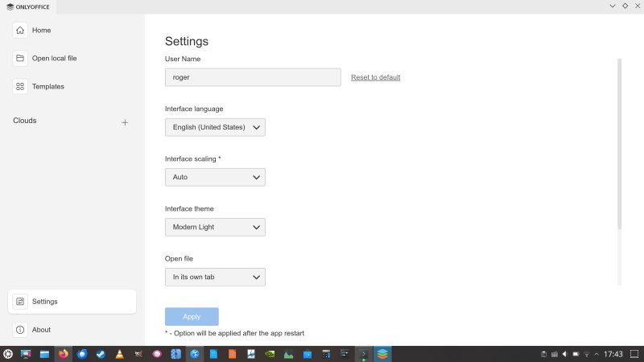Click the clipboard tray icon
Viewport: 644px width, 362px height.
click(x=543, y=354)
